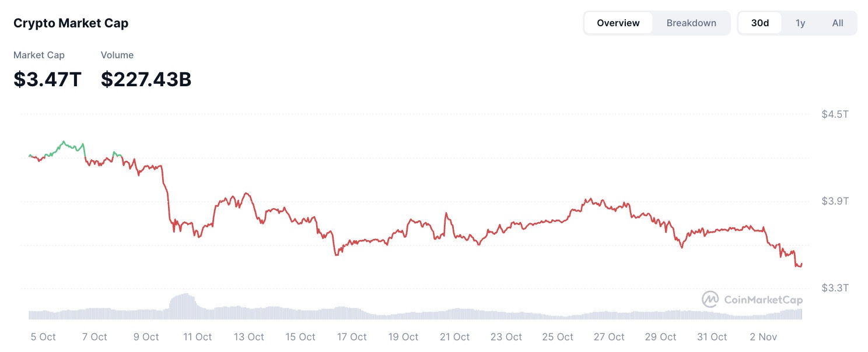The height and width of the screenshot is (352, 868).
Task: Click the CoinMarketCap logo icon
Action: tap(710, 300)
